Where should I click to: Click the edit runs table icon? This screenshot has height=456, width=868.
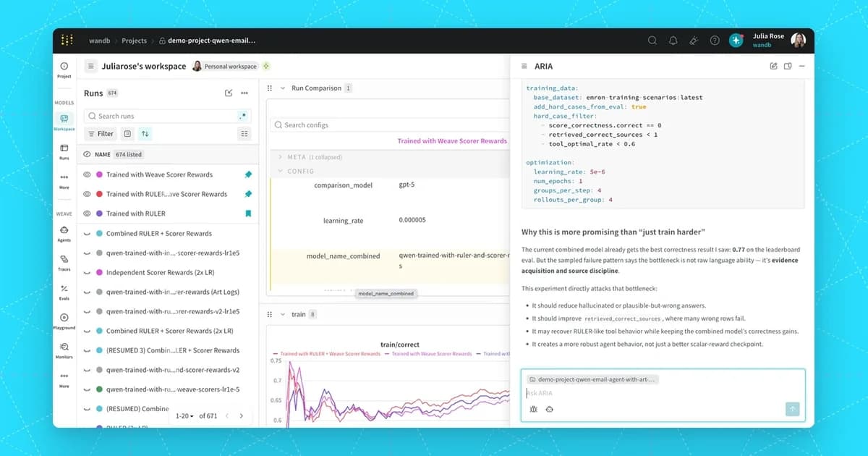click(x=229, y=93)
